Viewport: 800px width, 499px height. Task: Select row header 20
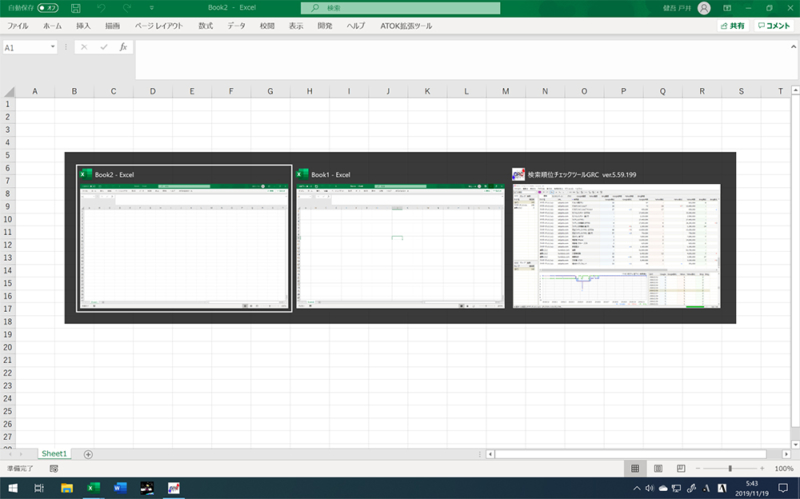coord(8,347)
